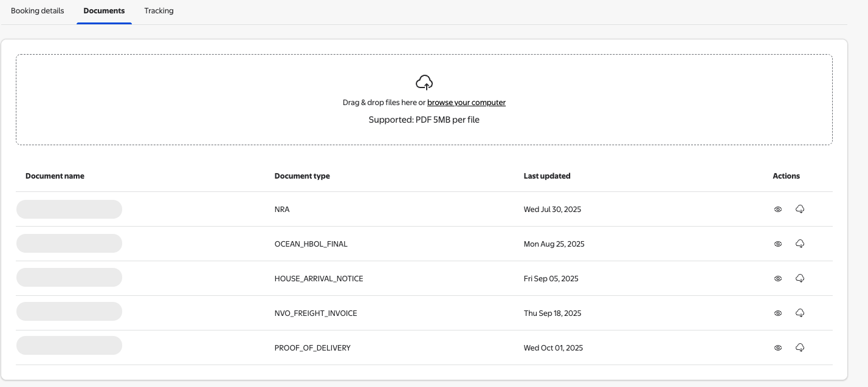
Task: Click the Document type column header
Action: click(302, 176)
